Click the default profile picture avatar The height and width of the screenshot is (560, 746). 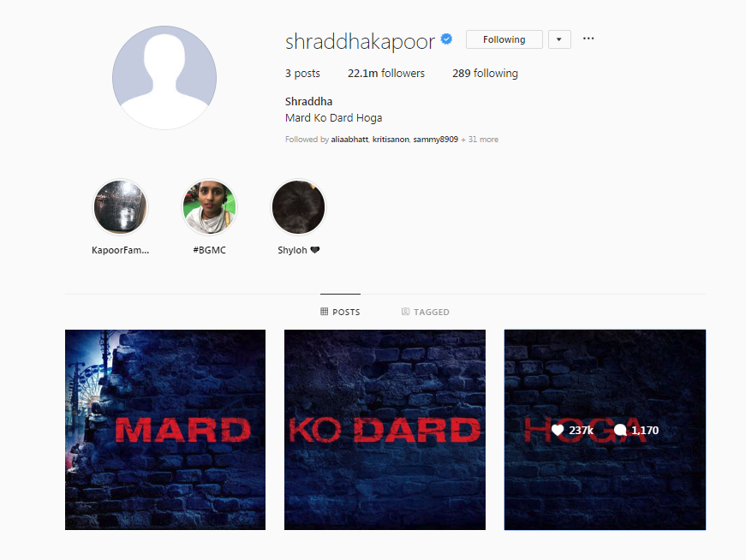[164, 78]
